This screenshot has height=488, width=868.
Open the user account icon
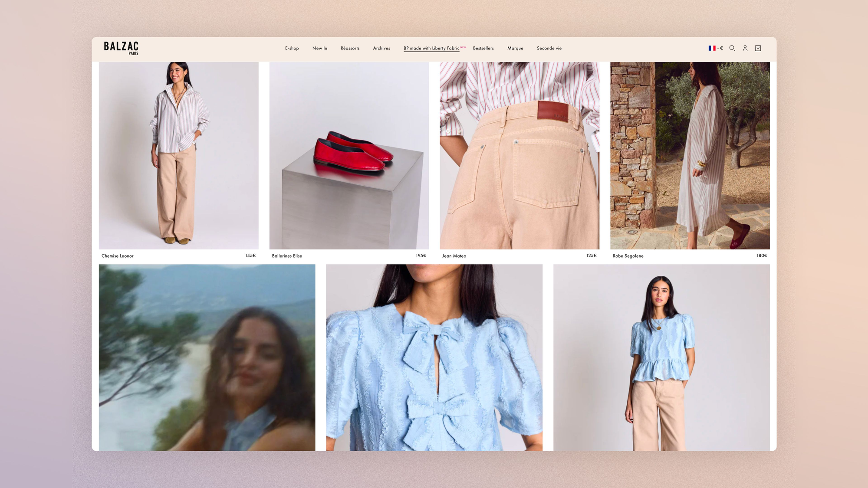[745, 48]
